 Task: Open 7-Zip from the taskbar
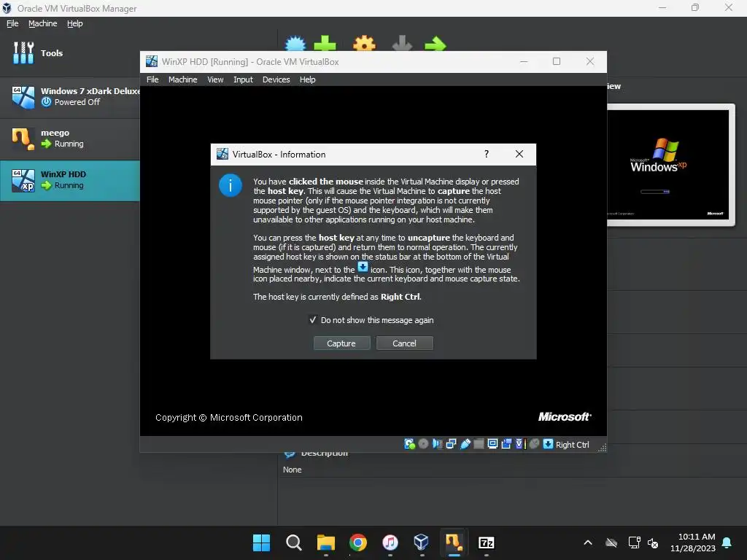[x=487, y=542]
